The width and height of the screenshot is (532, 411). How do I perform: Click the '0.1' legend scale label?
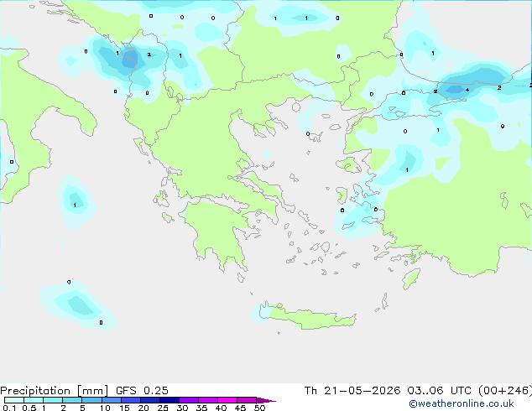(9, 408)
